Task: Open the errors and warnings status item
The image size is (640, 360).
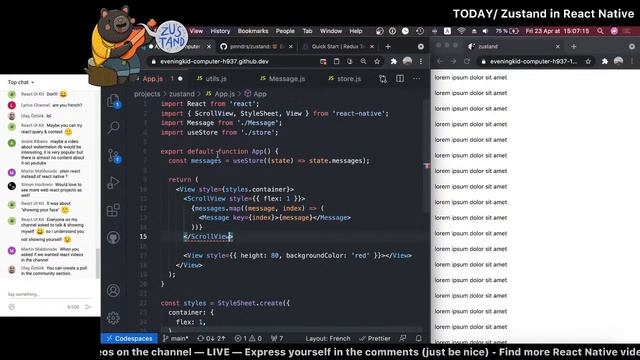Action: coord(248,338)
